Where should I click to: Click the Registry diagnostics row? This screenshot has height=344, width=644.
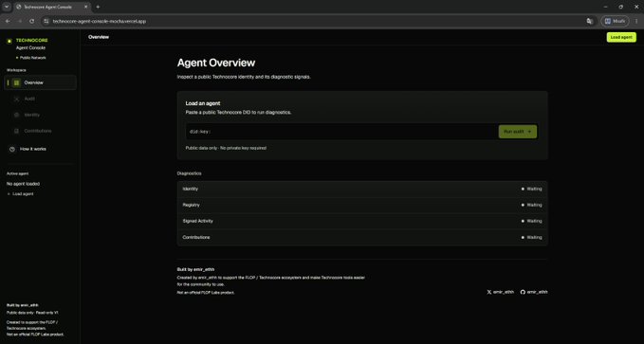[x=362, y=206]
